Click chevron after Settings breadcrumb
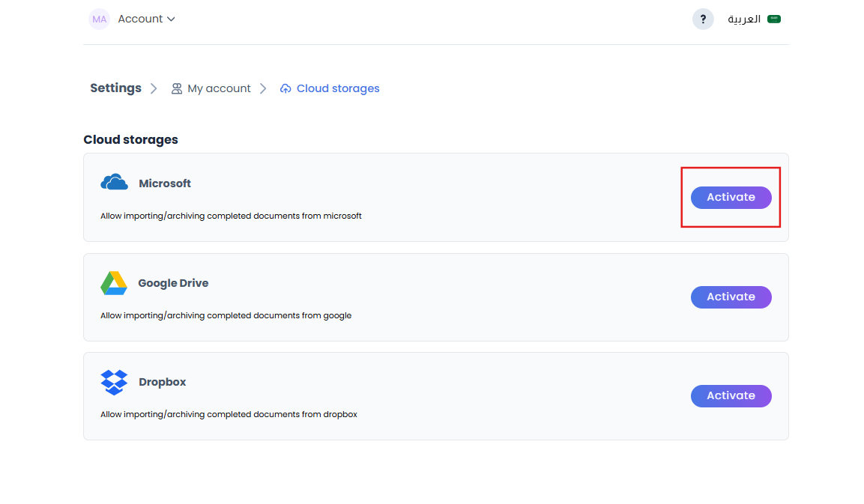Image resolution: width=864 pixels, height=504 pixels. (154, 88)
